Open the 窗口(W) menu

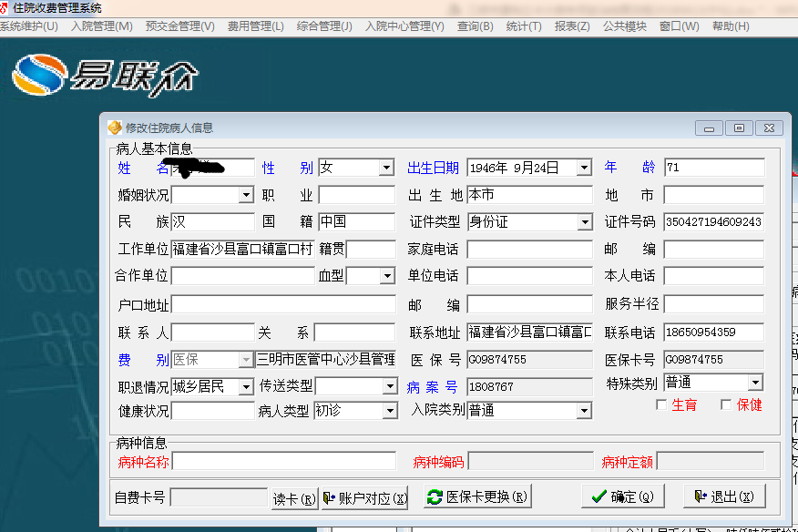pyautogui.click(x=679, y=26)
